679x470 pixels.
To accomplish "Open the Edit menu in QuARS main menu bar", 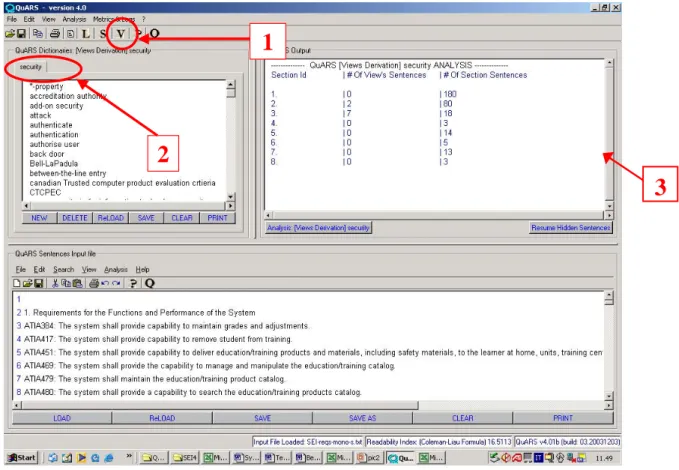I will tap(29, 19).
